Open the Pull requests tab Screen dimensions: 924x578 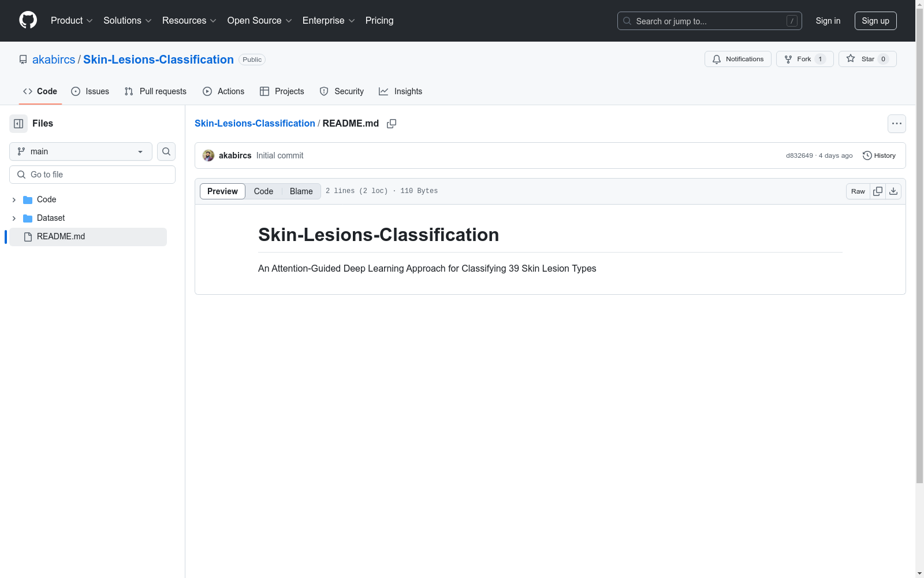tap(155, 91)
